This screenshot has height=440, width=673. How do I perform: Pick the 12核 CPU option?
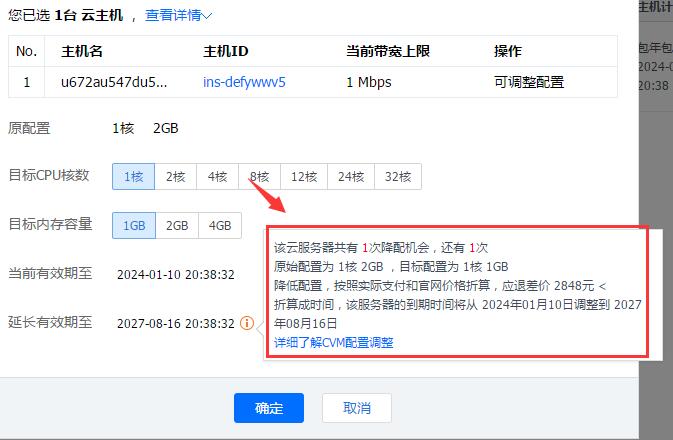pyautogui.click(x=304, y=176)
